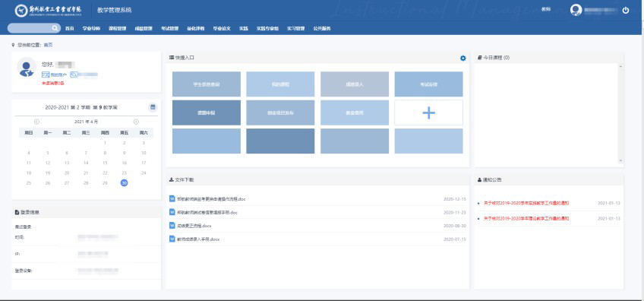The image size is (644, 301).
Task: Click Word icon of 成绩更正流程.docx
Action: point(172,225)
